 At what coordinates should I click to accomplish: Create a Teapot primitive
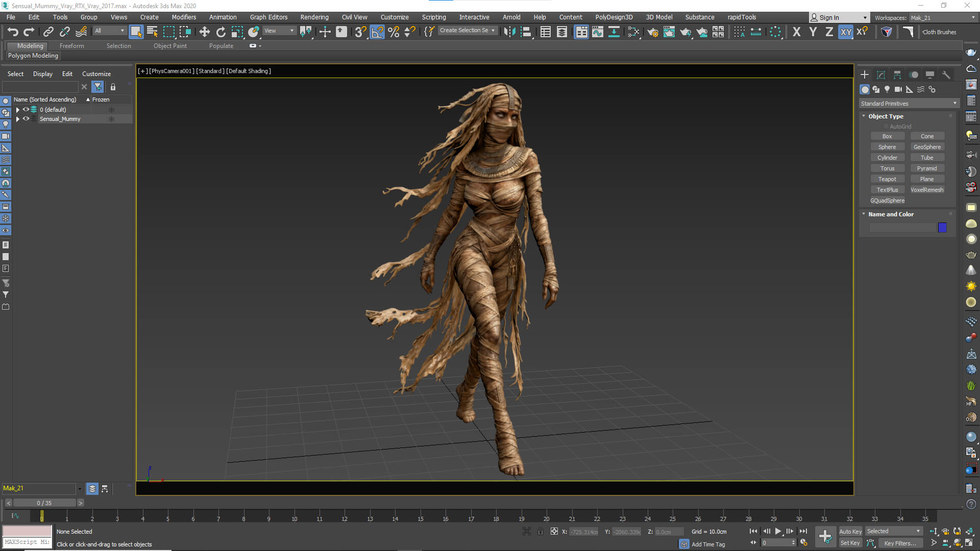887,179
